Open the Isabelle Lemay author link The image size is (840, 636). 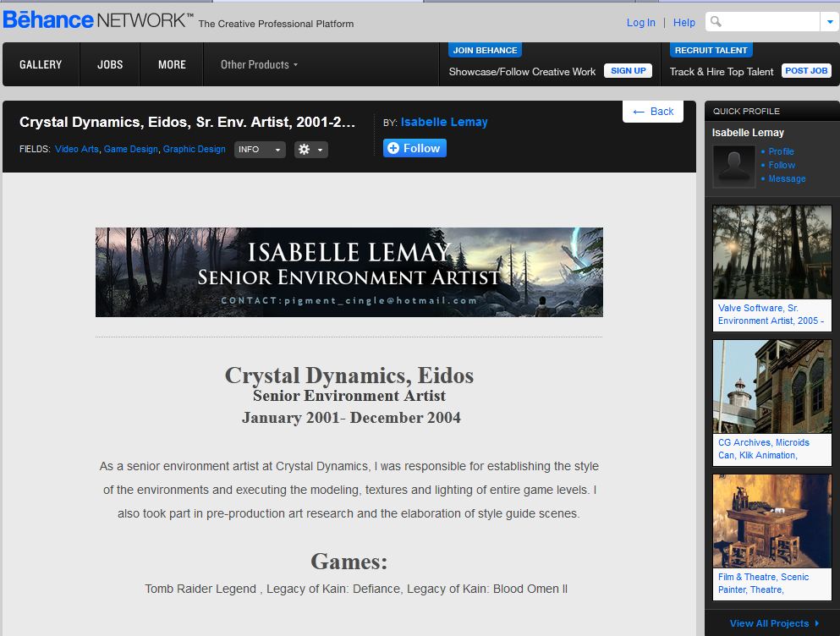point(444,122)
